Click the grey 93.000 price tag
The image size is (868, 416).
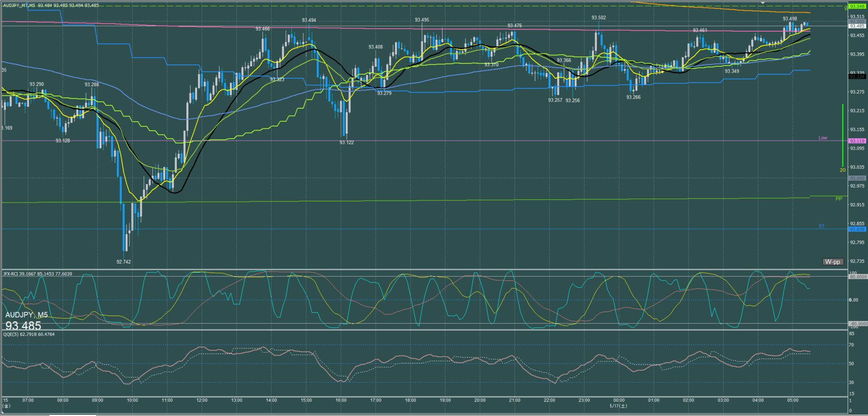pyautogui.click(x=857, y=179)
